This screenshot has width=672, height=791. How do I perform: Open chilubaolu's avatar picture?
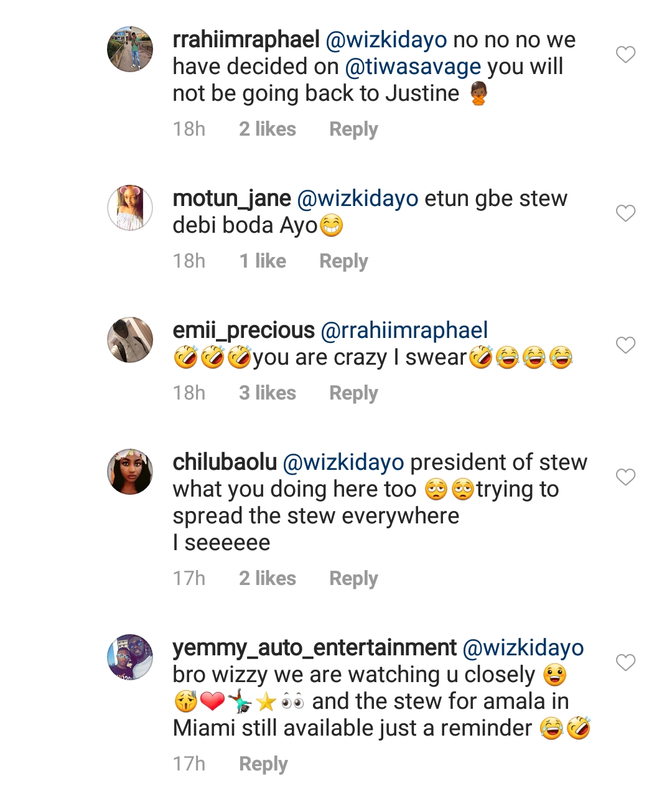(130, 472)
